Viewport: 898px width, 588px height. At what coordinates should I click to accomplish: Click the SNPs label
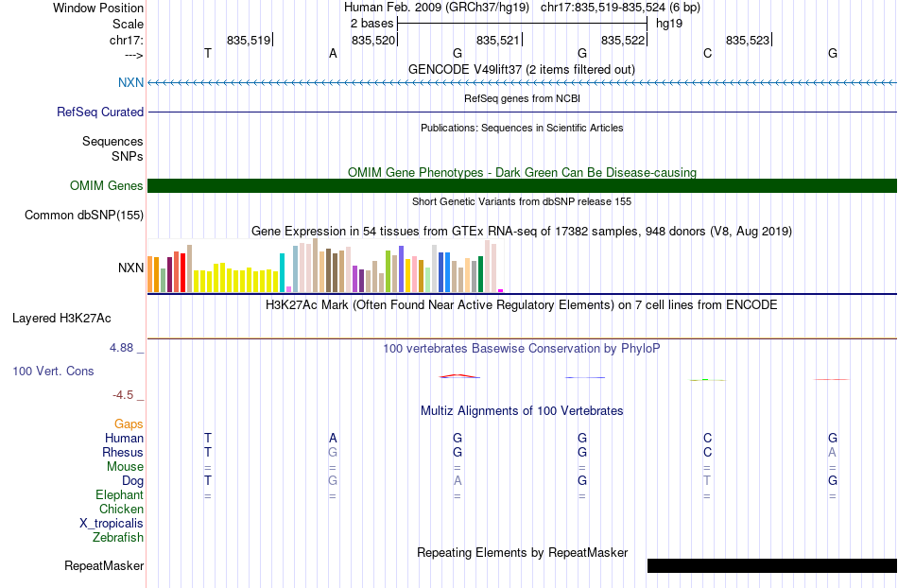pos(128,156)
